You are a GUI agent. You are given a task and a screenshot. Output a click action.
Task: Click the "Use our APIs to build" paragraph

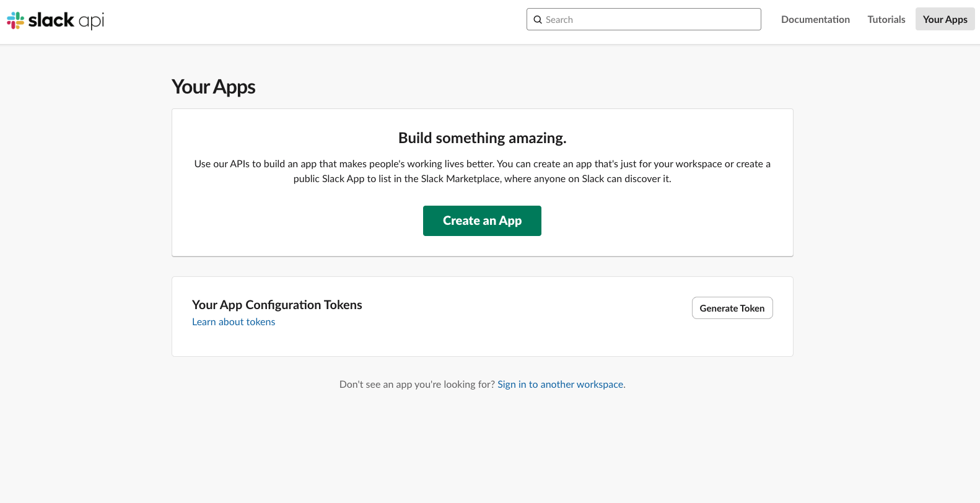483,172
